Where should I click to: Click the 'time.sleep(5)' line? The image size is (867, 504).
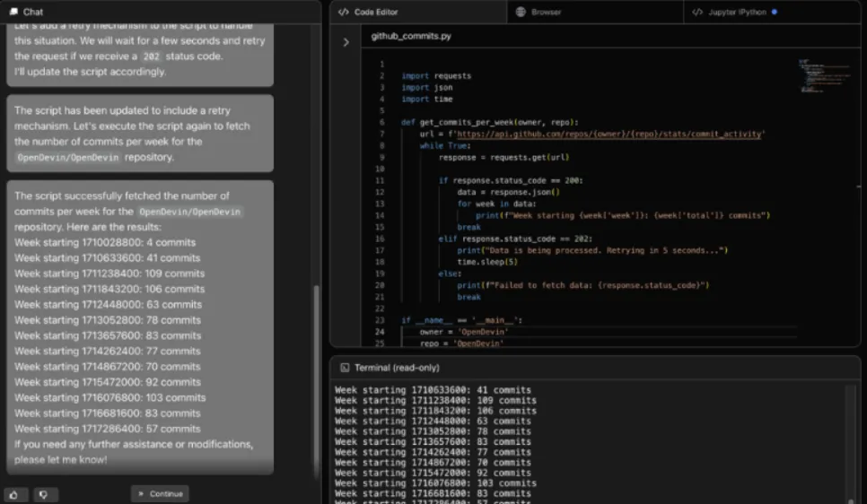coord(487,262)
